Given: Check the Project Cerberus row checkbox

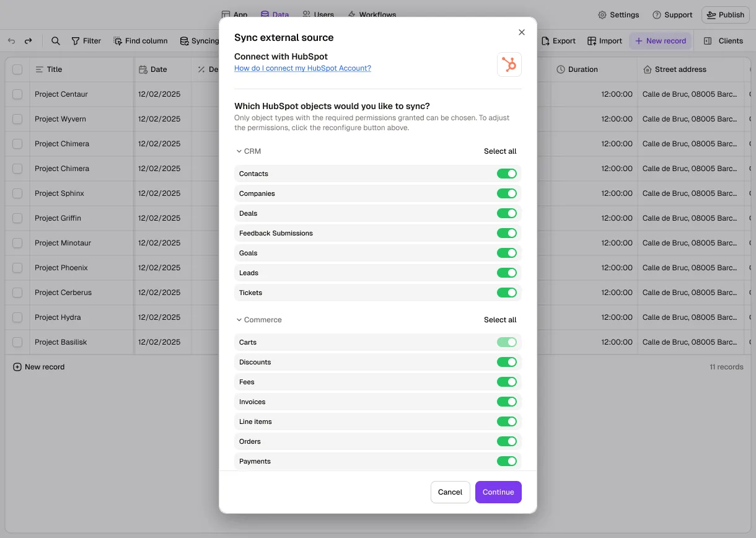Looking at the screenshot, I should tap(17, 293).
